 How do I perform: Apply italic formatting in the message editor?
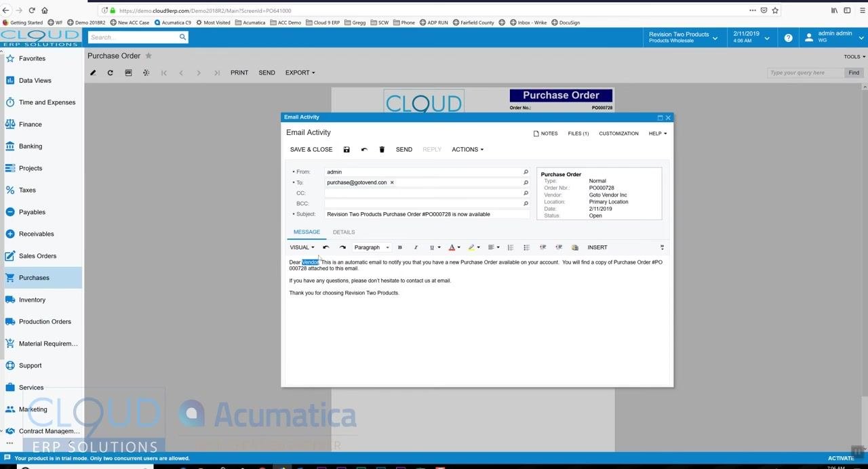click(416, 247)
